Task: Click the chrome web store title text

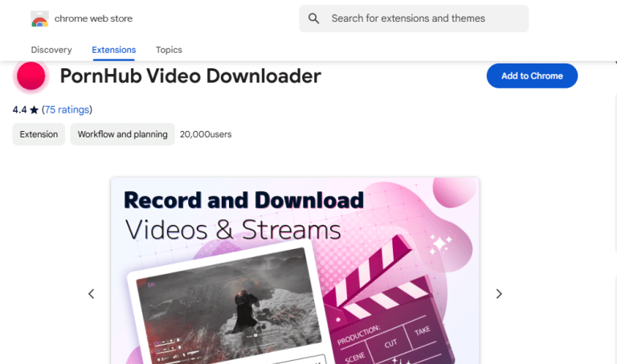Action: pyautogui.click(x=93, y=18)
